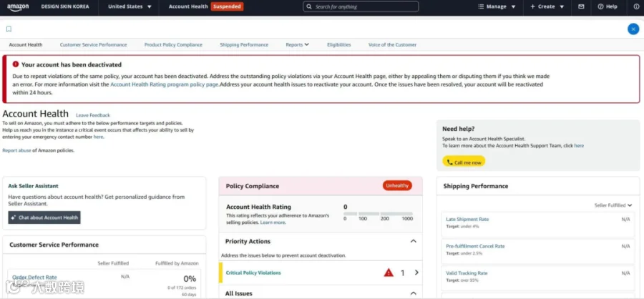644x299 pixels.
Task: Open the Eligibilities tab
Action: pos(339,45)
